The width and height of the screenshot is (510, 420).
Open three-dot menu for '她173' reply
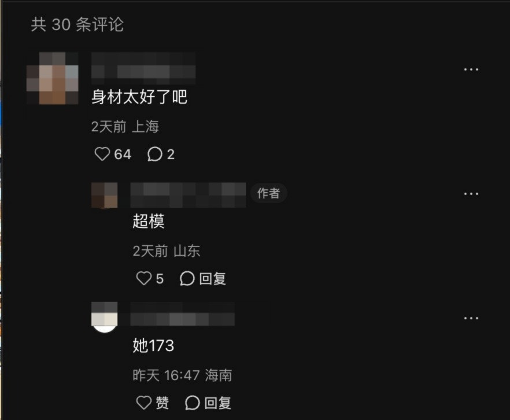tap(471, 318)
